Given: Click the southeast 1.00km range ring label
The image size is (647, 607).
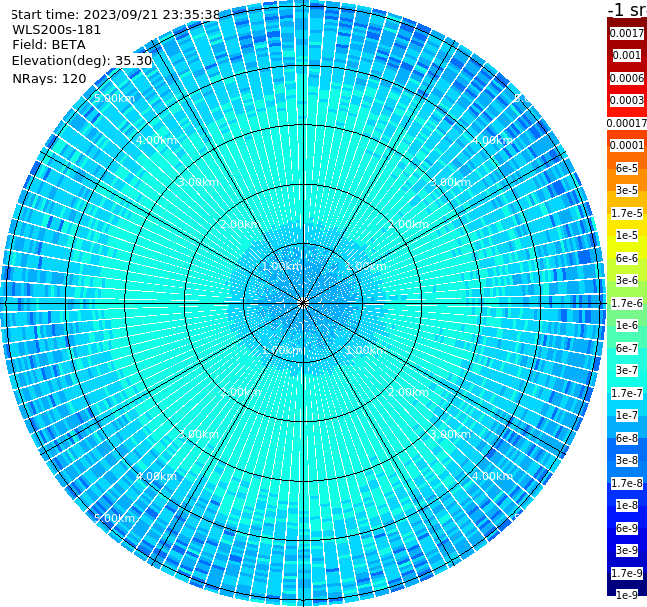Looking at the screenshot, I should click(366, 350).
